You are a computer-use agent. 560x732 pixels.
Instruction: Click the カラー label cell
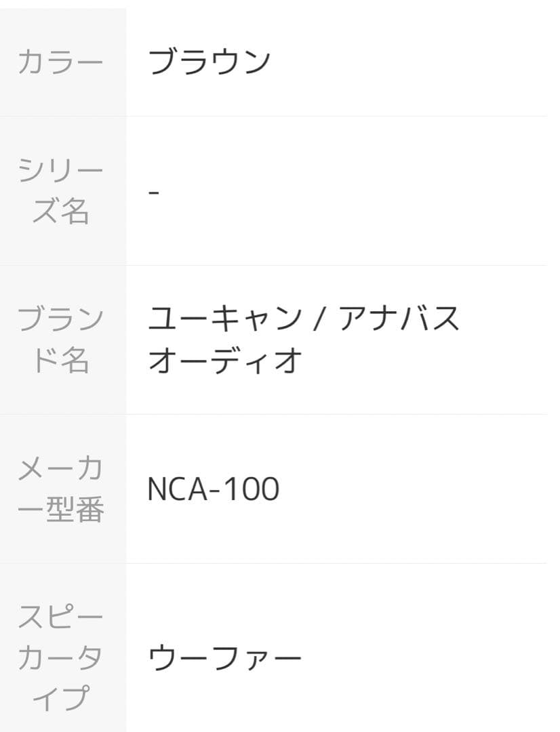(x=61, y=62)
